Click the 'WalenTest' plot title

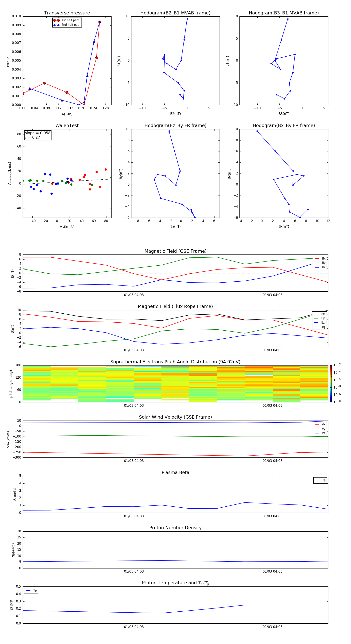67,125
